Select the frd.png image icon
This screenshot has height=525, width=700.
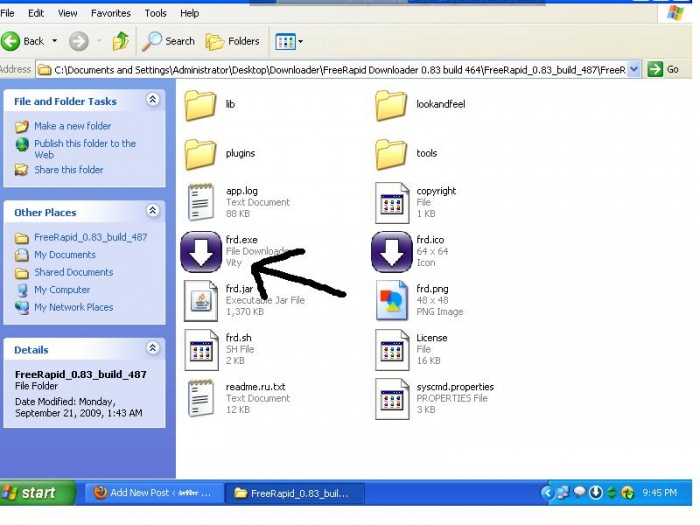tap(392, 301)
